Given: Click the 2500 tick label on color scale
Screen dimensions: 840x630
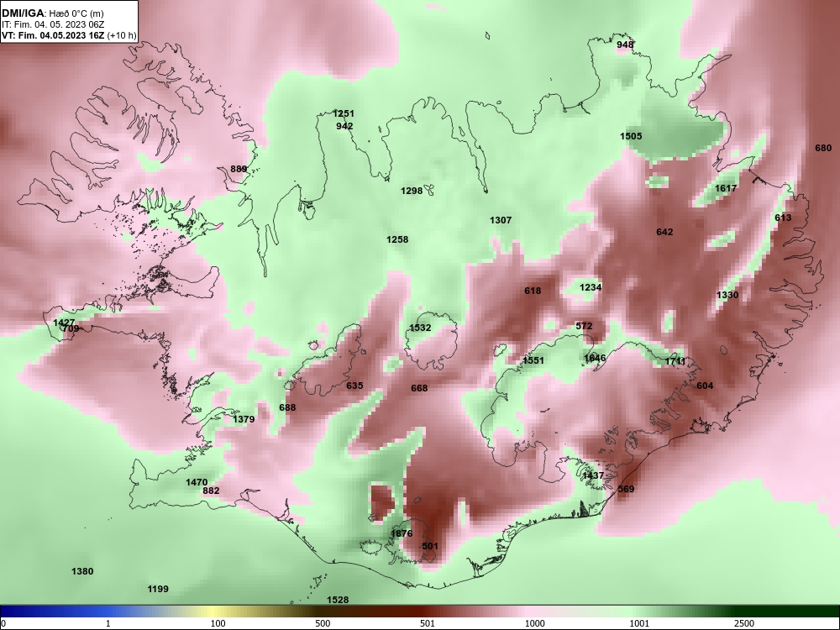Looking at the screenshot, I should [744, 623].
